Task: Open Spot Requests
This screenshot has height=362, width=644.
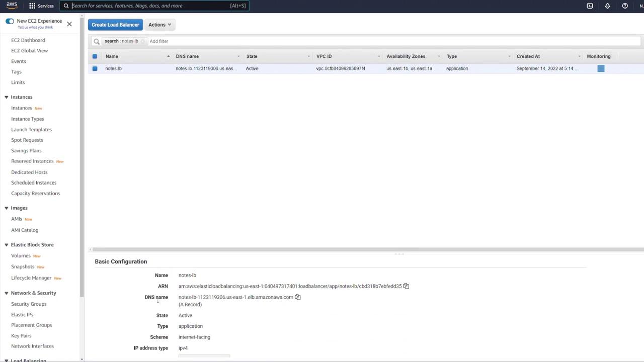Action: pyautogui.click(x=27, y=140)
